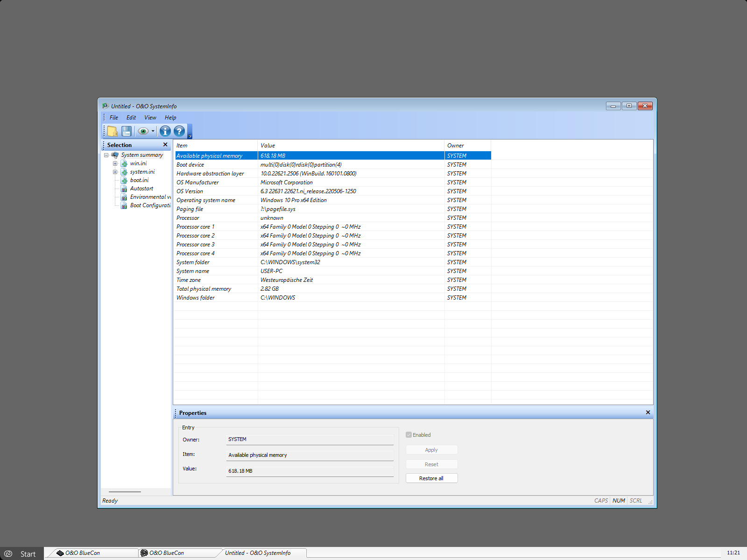Expand the win.ini tree node
The width and height of the screenshot is (747, 560).
click(115, 163)
